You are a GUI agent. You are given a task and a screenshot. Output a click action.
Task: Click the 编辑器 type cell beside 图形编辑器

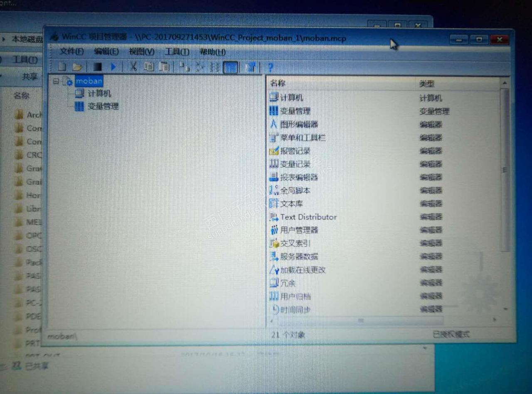[431, 125]
